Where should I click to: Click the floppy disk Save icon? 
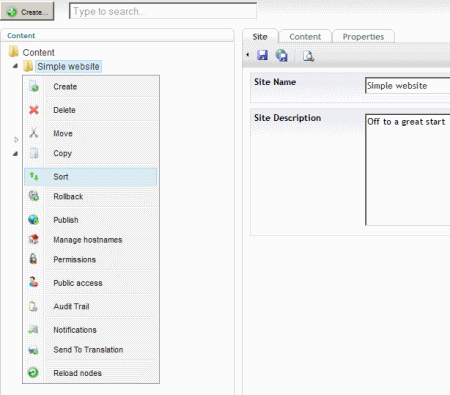(262, 55)
